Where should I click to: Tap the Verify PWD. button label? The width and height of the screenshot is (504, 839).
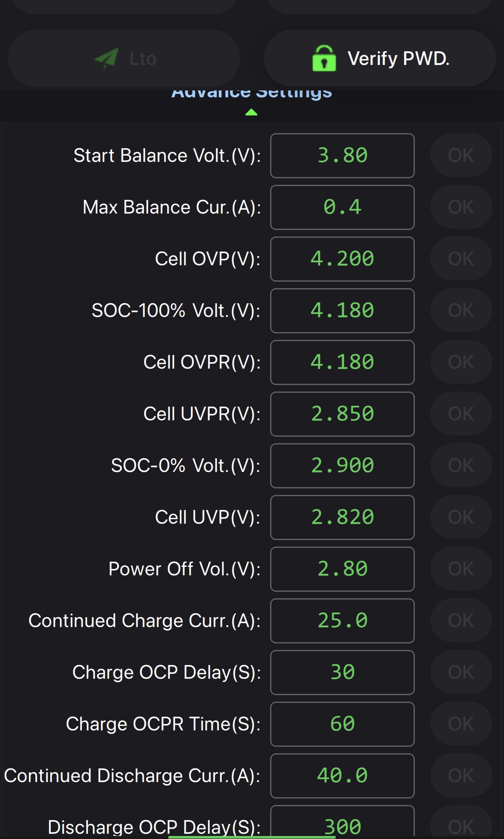(x=398, y=58)
